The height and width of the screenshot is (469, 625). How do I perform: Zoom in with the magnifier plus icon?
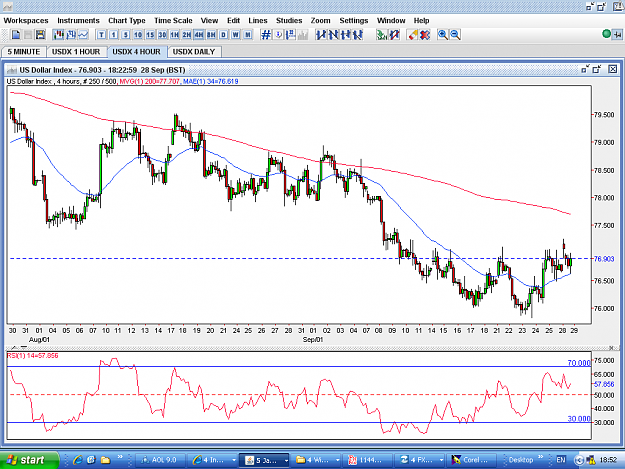pyautogui.click(x=442, y=35)
